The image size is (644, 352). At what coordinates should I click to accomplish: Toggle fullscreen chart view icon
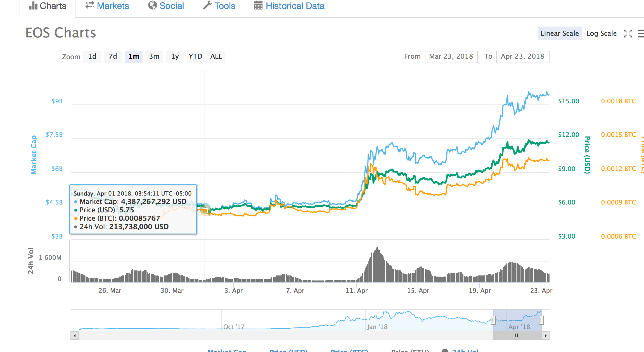coord(628,34)
